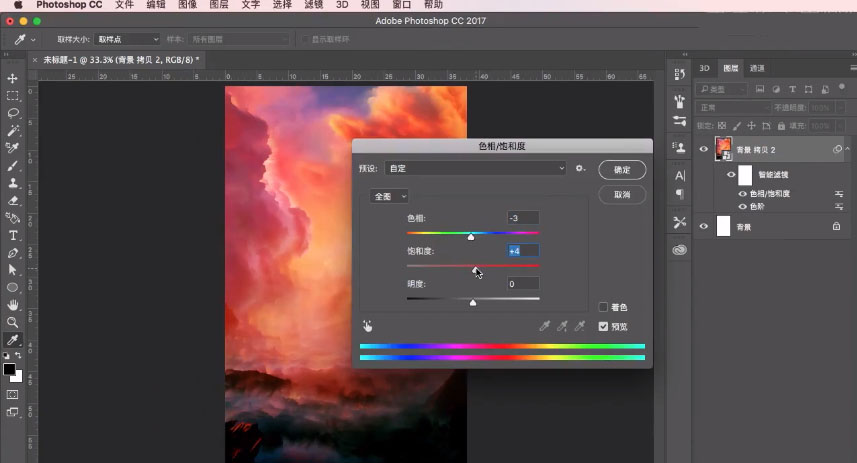Select the Zoom magnifier tool
The height and width of the screenshot is (463, 857).
point(13,323)
